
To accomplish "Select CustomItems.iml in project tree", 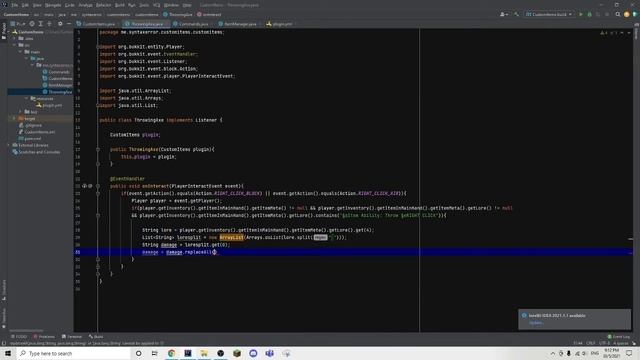I will point(37,132).
